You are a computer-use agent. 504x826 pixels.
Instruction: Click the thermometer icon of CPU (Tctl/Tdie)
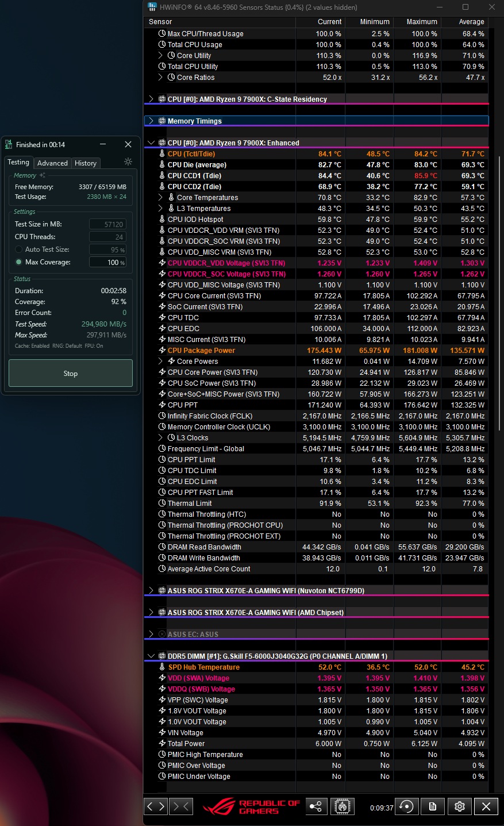coord(162,154)
